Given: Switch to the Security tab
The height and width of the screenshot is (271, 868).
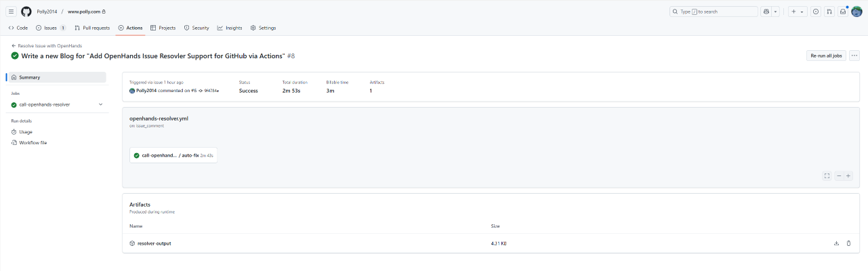Looking at the screenshot, I should pyautogui.click(x=197, y=28).
